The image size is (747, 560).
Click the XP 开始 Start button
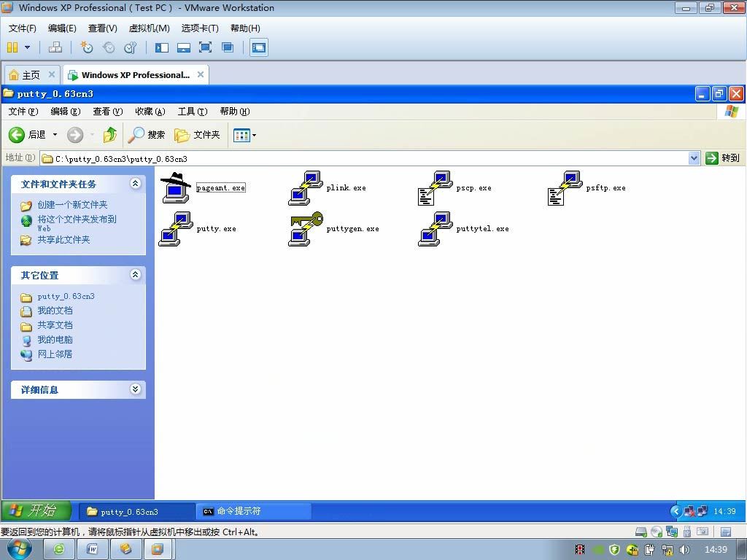36,510
